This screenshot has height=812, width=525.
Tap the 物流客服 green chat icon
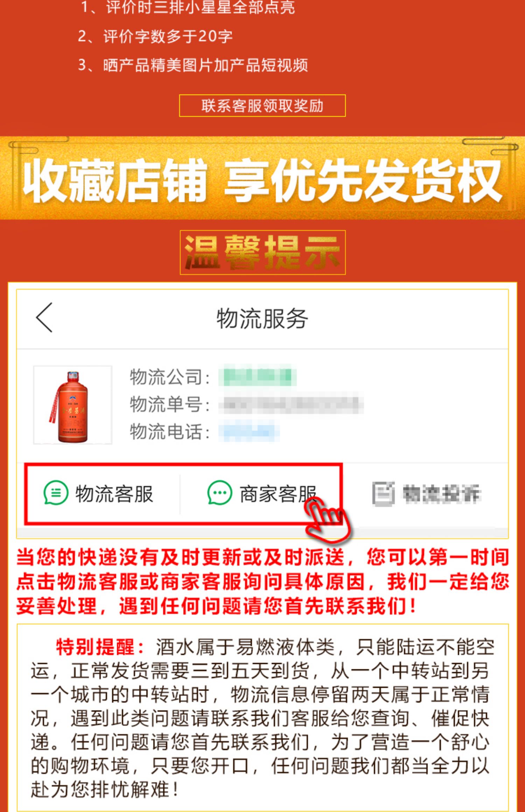tap(56, 493)
